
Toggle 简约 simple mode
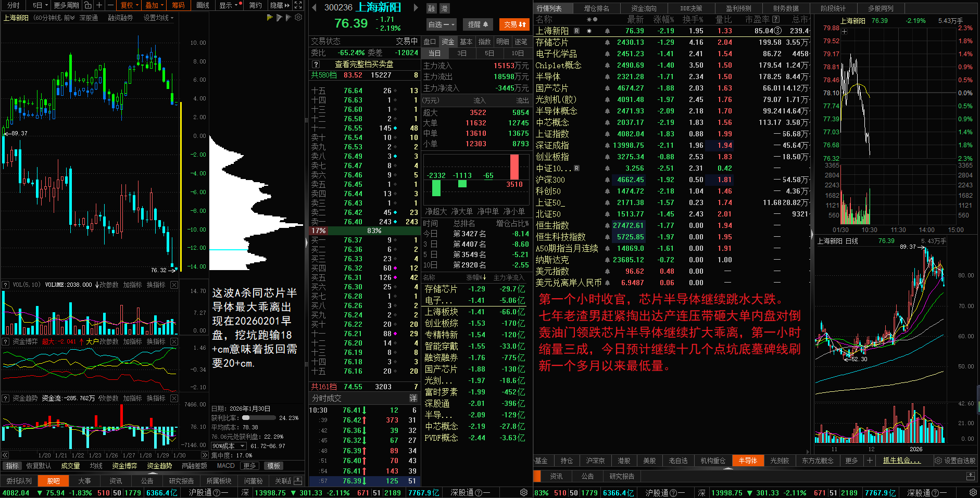point(255,5)
